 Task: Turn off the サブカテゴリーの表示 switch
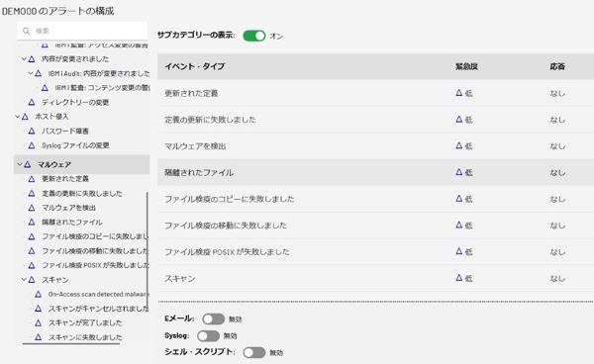coord(253,36)
